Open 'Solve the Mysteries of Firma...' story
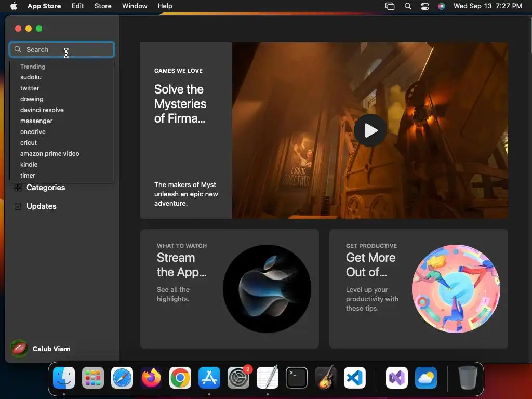The width and height of the screenshot is (532, 399). pyautogui.click(x=180, y=104)
